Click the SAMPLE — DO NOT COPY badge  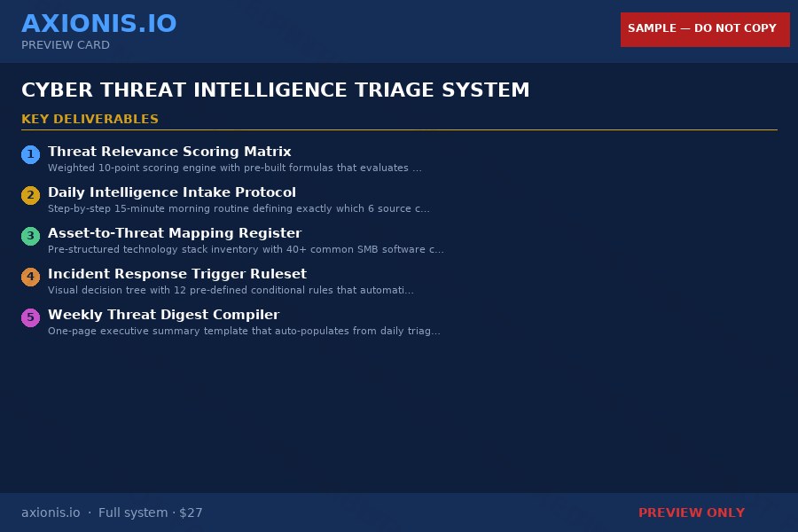705,29
